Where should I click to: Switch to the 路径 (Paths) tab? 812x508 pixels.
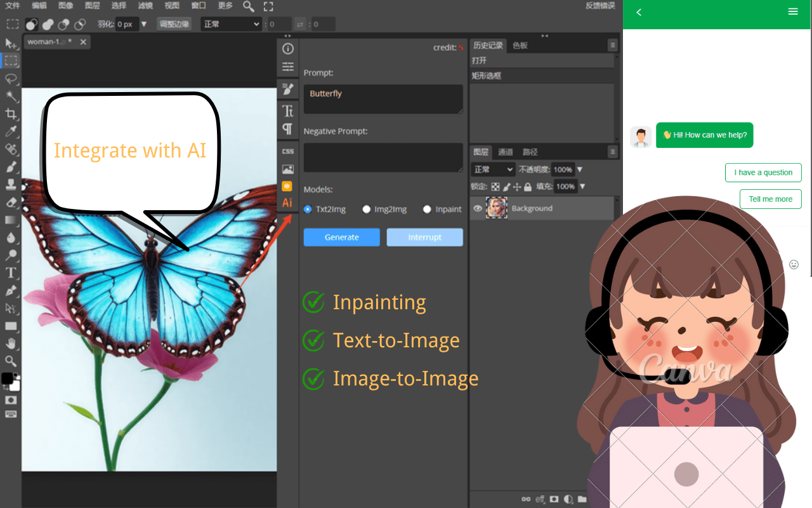pyautogui.click(x=530, y=152)
